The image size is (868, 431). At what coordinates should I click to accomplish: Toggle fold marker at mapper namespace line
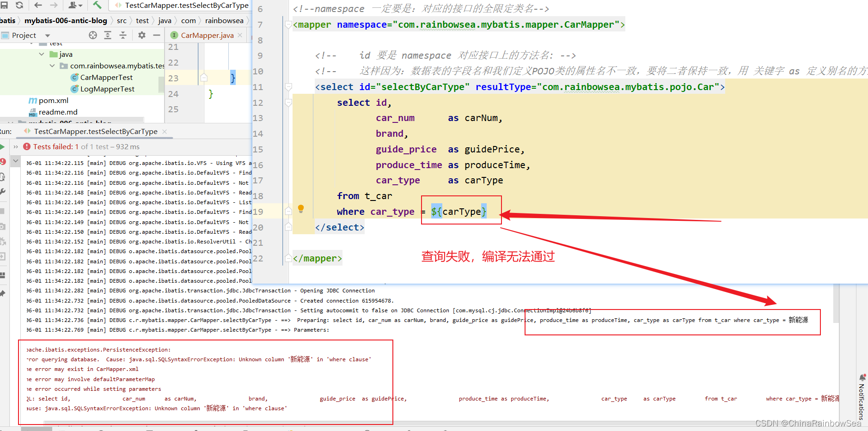click(288, 24)
